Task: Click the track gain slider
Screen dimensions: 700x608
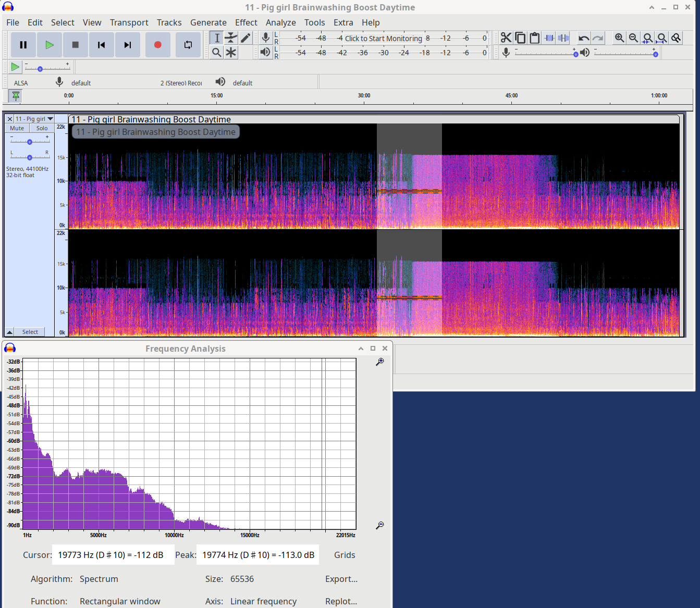Action: point(30,142)
